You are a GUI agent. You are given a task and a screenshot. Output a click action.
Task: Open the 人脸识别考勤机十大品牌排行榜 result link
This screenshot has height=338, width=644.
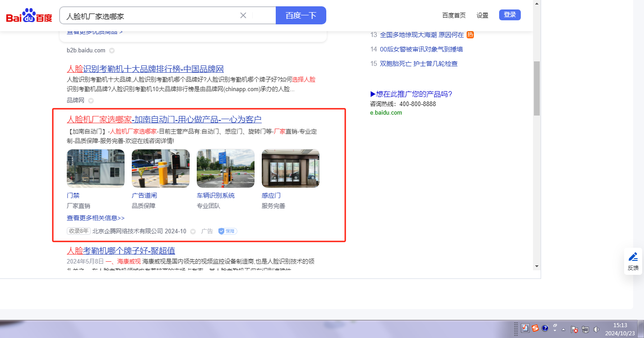(x=145, y=69)
